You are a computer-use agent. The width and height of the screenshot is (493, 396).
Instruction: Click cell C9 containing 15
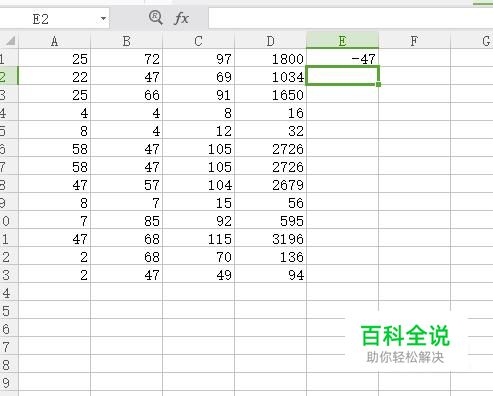pos(198,202)
